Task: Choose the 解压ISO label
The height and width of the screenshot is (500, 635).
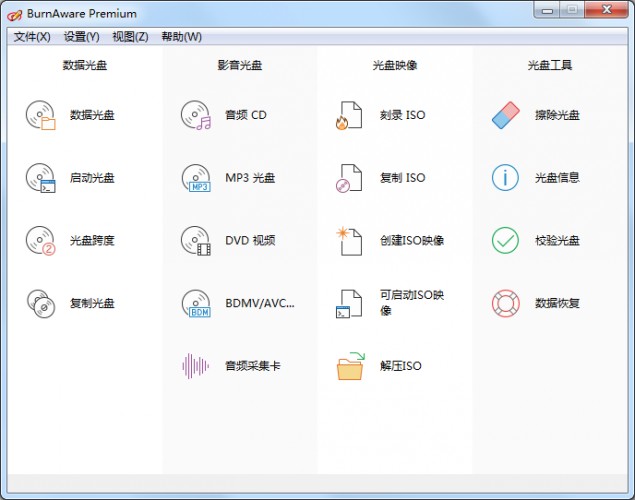Action: pyautogui.click(x=401, y=366)
